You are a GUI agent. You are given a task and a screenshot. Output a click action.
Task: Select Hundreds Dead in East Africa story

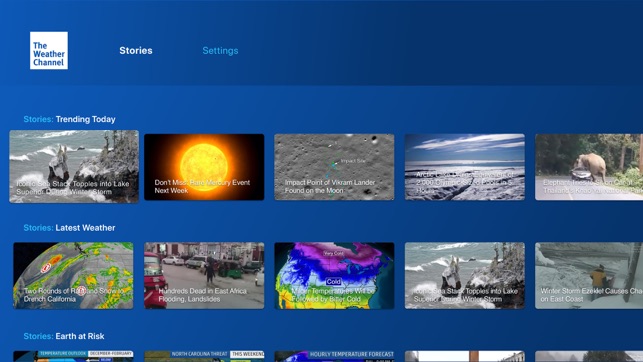click(204, 275)
